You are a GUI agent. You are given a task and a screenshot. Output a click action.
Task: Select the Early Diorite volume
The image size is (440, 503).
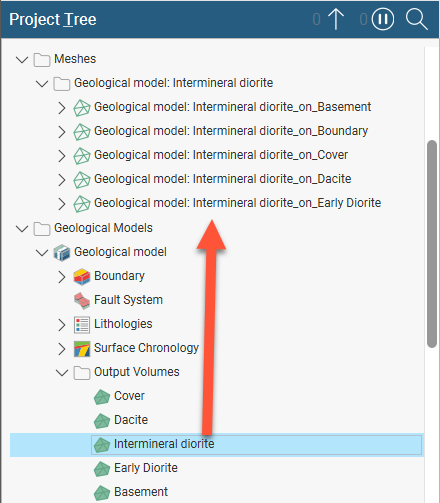coord(146,468)
